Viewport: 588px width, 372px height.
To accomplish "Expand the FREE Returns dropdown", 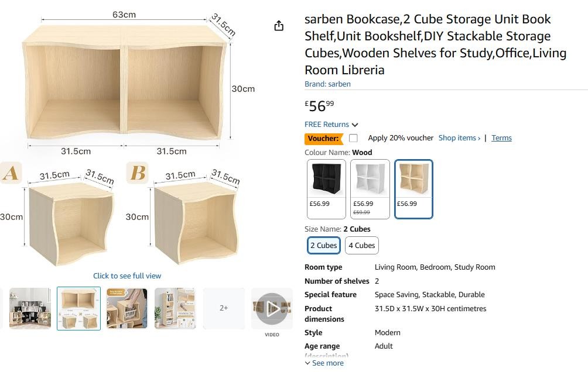I will (331, 125).
